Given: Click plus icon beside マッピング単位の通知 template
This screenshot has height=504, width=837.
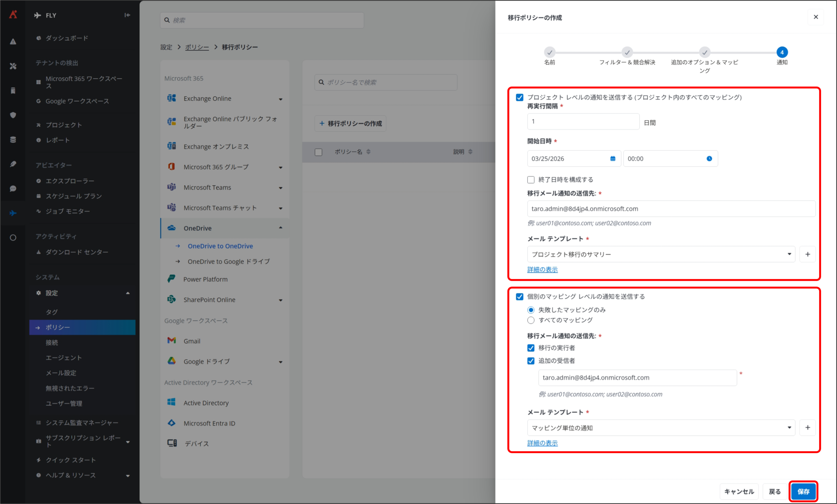Looking at the screenshot, I should [x=808, y=428].
